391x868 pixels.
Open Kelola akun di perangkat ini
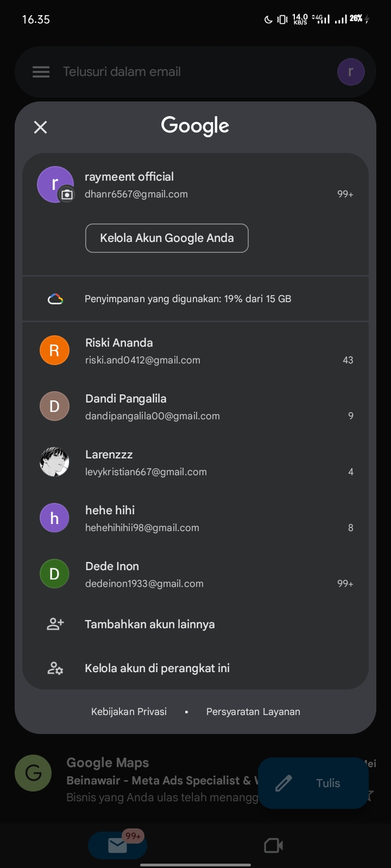(x=157, y=668)
